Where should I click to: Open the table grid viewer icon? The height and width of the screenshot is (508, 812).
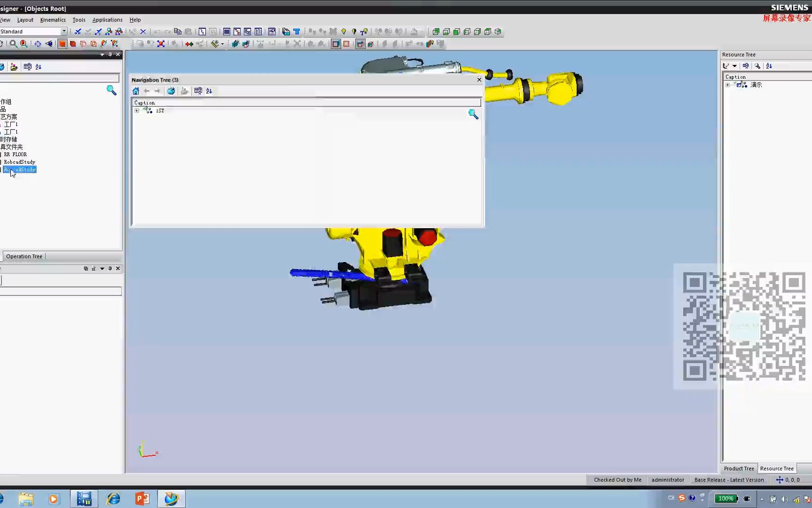[x=226, y=32]
